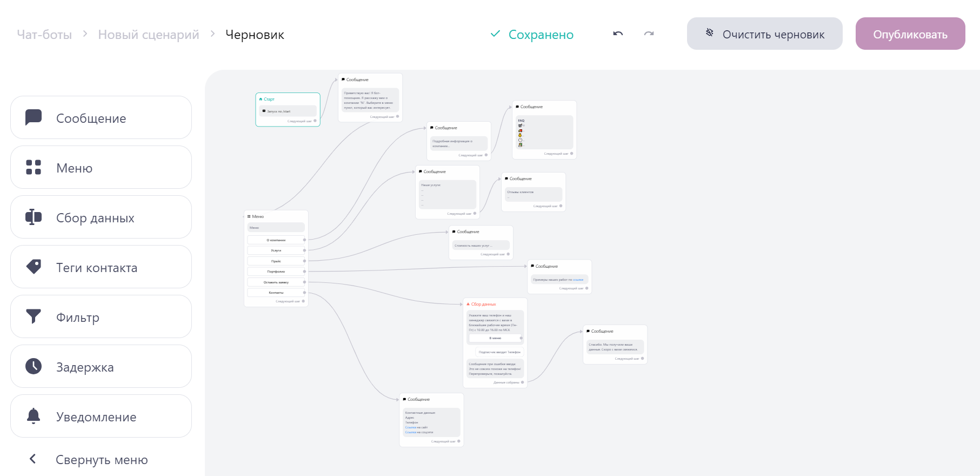The width and height of the screenshot is (980, 476).
Task: Select Оставить заявку button in Меню node
Action: click(x=276, y=282)
